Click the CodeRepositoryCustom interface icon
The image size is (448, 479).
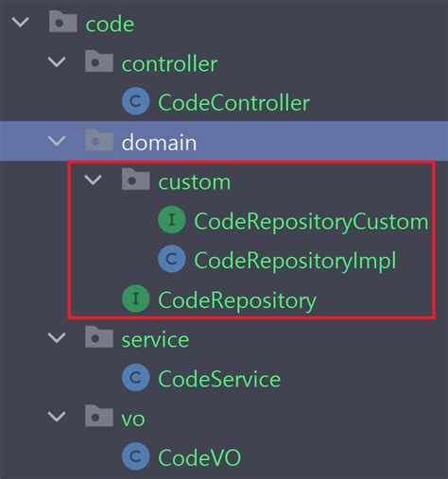click(172, 219)
